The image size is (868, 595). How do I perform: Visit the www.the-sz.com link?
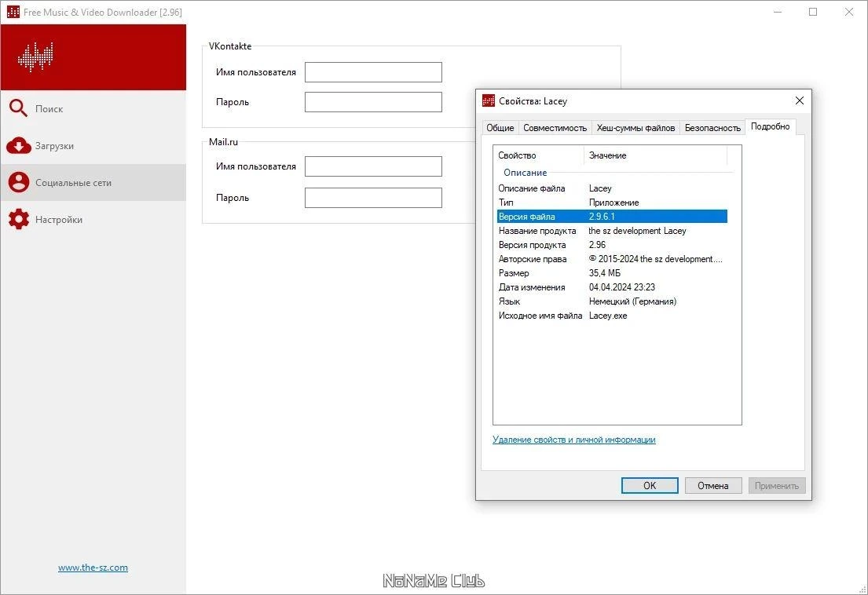93,568
